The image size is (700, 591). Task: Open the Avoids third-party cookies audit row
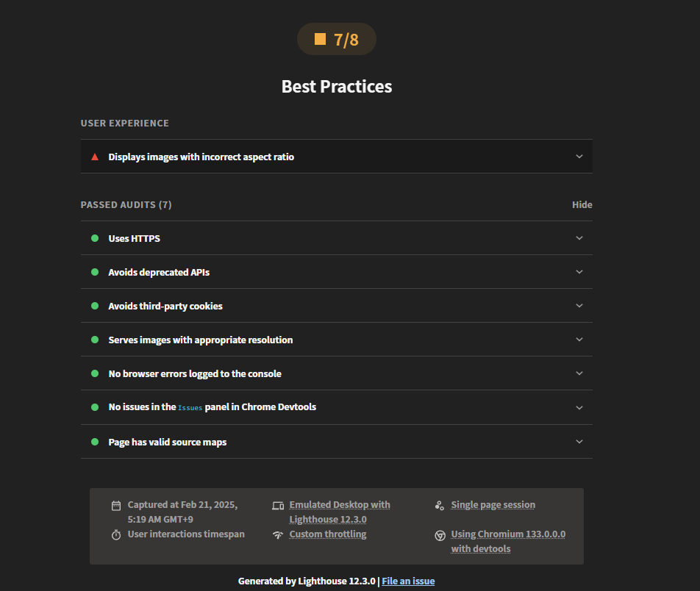coord(337,306)
